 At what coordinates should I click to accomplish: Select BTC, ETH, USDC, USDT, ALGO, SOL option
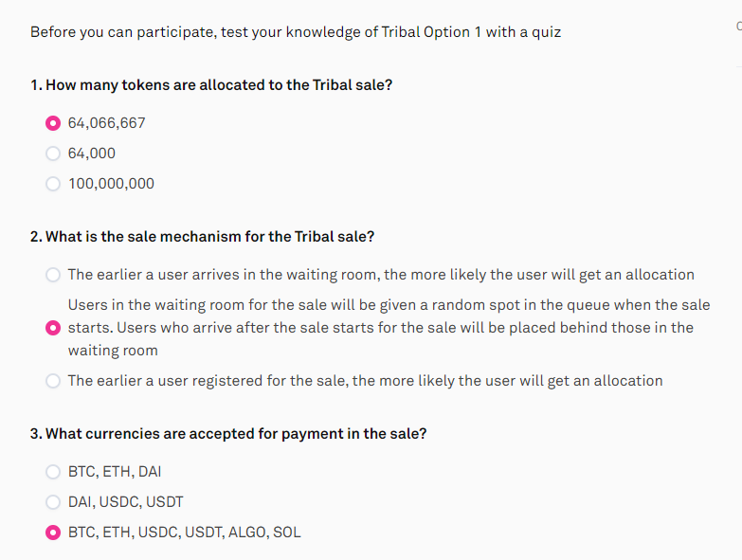pyautogui.click(x=53, y=533)
